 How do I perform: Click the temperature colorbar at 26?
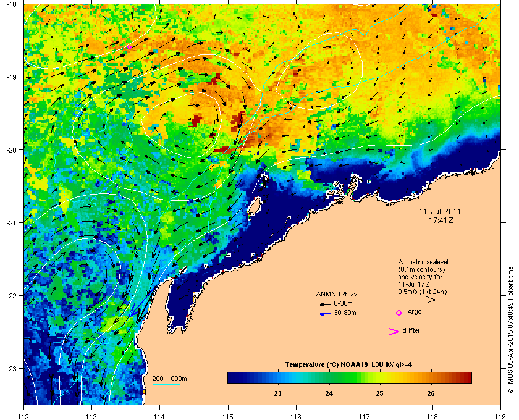point(431,377)
